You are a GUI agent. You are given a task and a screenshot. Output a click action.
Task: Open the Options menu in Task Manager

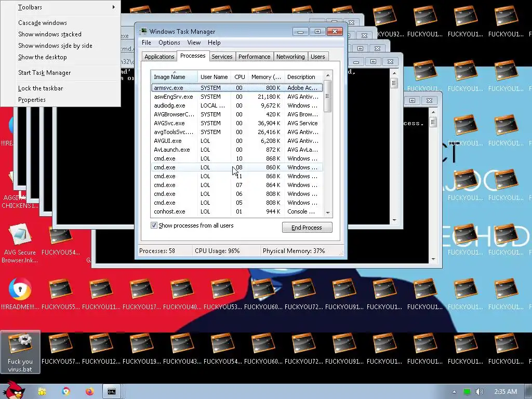(x=169, y=43)
